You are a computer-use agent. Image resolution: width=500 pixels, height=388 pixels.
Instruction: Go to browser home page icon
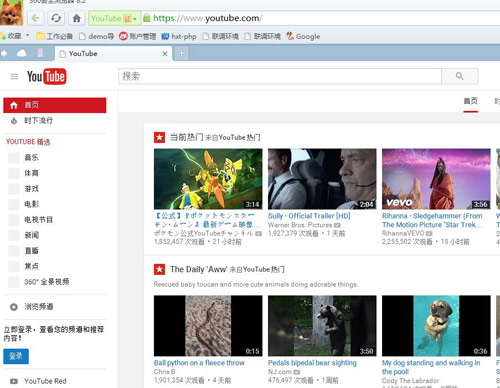(x=77, y=18)
